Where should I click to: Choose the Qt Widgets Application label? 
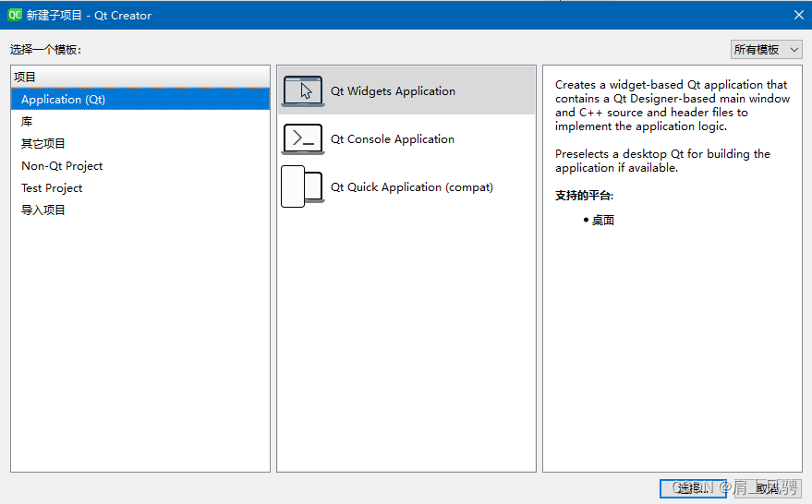click(393, 91)
